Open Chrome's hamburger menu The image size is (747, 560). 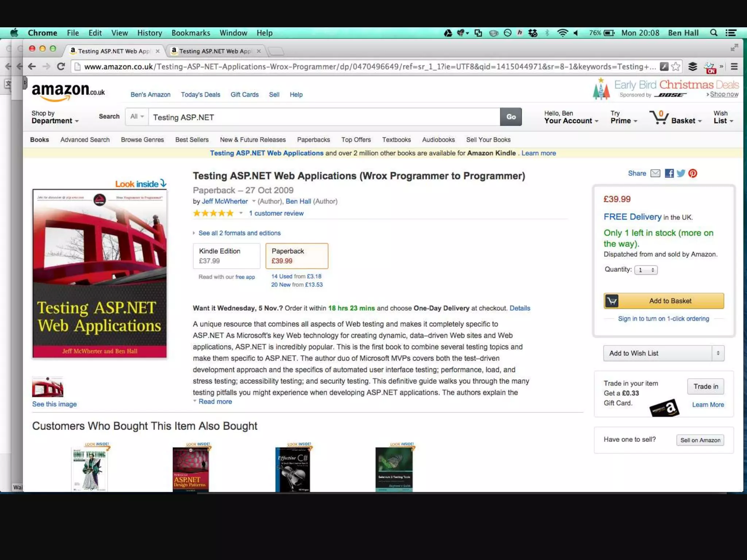[x=734, y=66]
